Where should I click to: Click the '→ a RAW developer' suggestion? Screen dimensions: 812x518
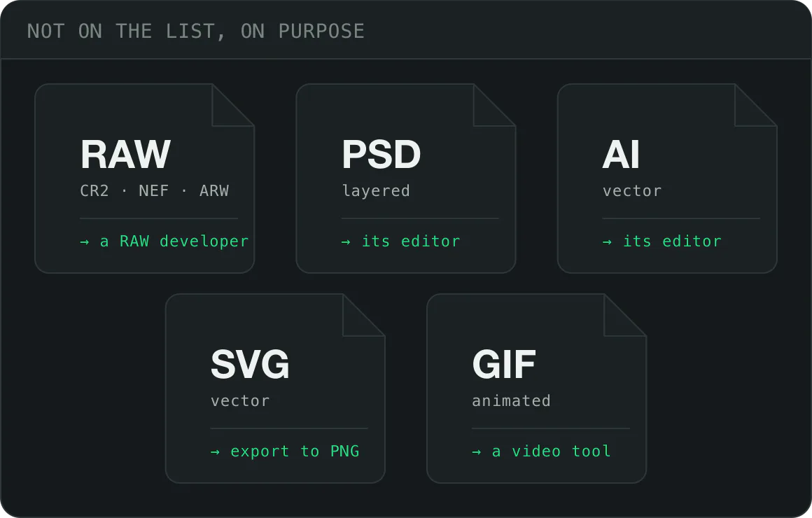(x=164, y=241)
